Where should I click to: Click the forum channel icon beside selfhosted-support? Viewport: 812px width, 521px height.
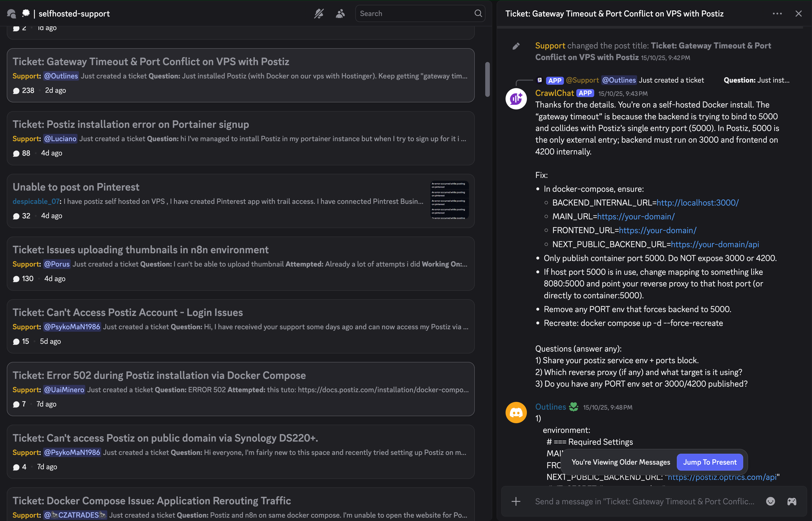click(x=12, y=14)
